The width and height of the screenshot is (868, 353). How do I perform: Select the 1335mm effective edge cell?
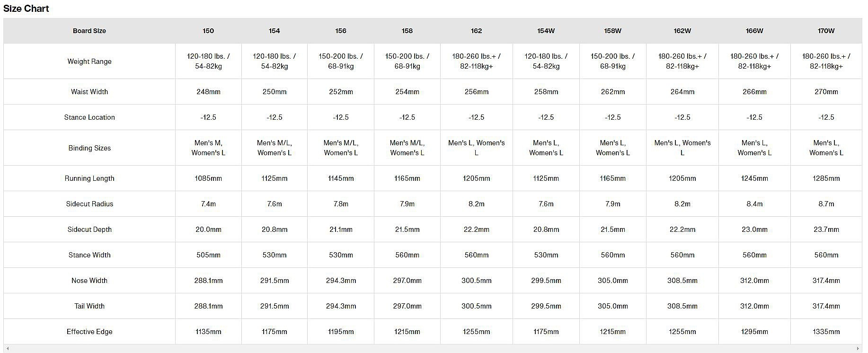click(826, 332)
